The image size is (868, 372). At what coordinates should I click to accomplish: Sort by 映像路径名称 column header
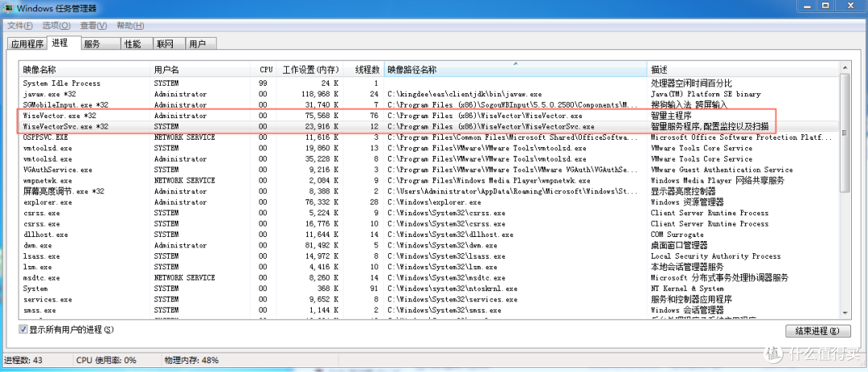[515, 70]
